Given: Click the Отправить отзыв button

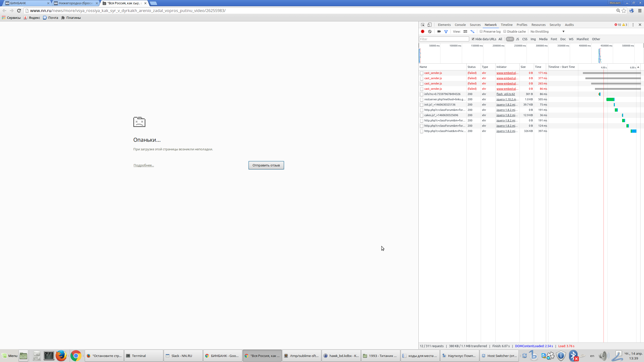Looking at the screenshot, I should tap(266, 165).
